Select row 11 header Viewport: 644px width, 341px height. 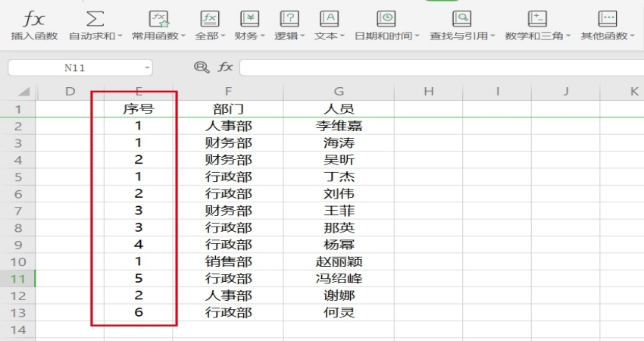[17, 278]
